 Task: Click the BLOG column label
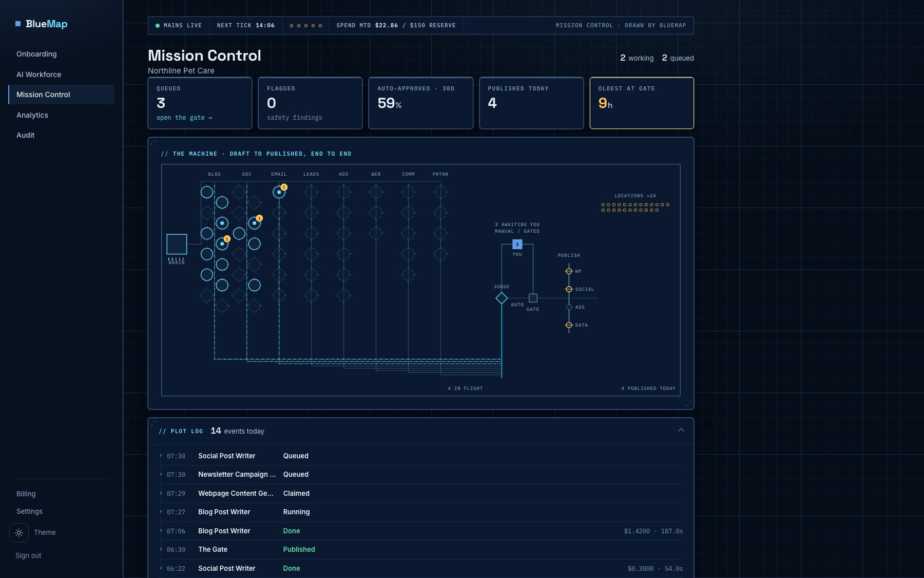tap(215, 174)
